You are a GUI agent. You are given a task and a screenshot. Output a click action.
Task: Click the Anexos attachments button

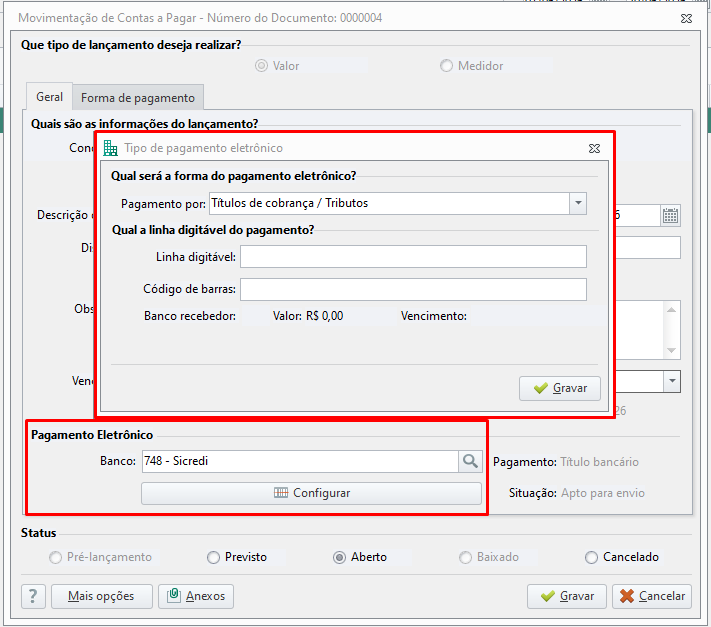point(196,596)
